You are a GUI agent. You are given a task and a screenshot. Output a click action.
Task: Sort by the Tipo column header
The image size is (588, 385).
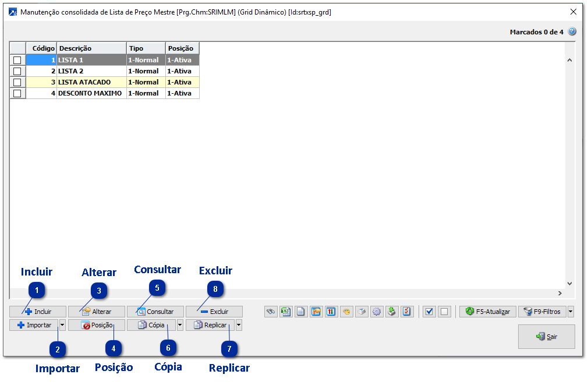pos(146,48)
